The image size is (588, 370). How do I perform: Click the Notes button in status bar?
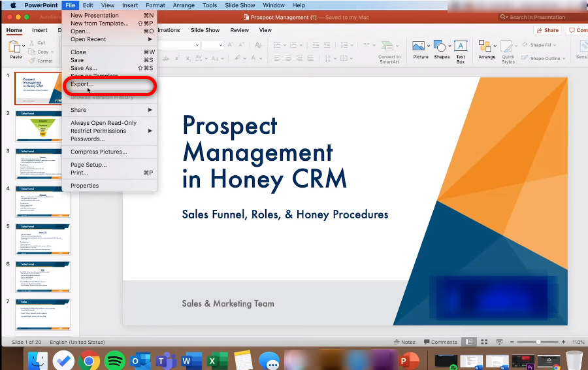pyautogui.click(x=404, y=342)
